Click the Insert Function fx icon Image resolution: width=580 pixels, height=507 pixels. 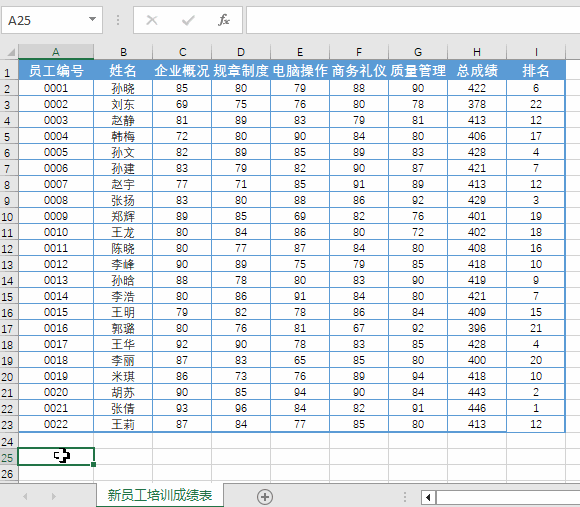click(224, 20)
